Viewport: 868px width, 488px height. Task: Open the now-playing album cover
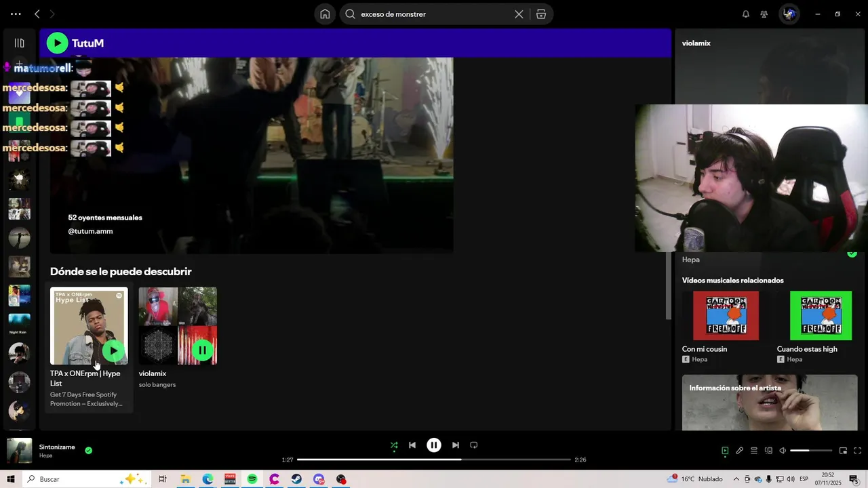click(x=19, y=451)
